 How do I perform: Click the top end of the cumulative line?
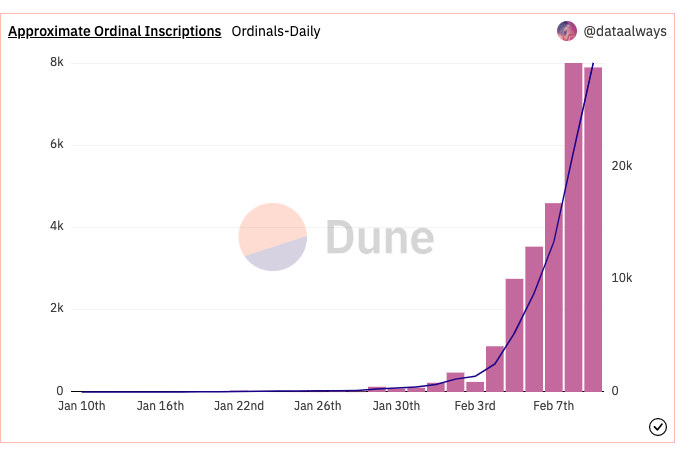point(593,65)
